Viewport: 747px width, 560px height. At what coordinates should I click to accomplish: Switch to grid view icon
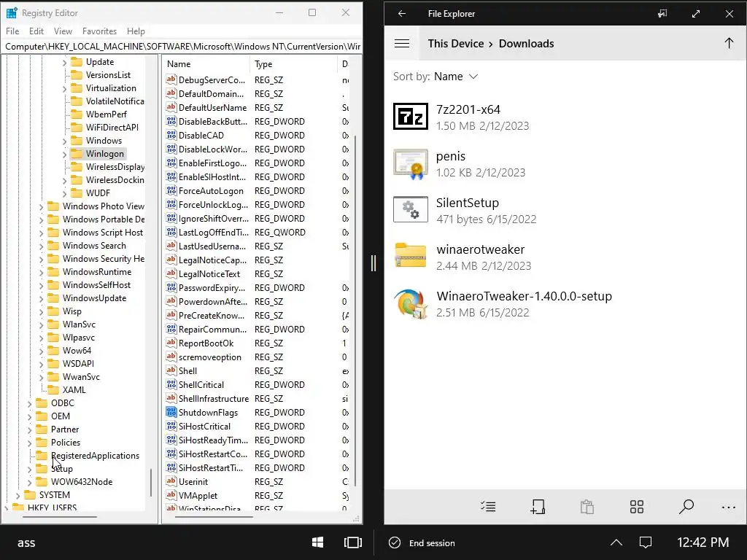636,507
